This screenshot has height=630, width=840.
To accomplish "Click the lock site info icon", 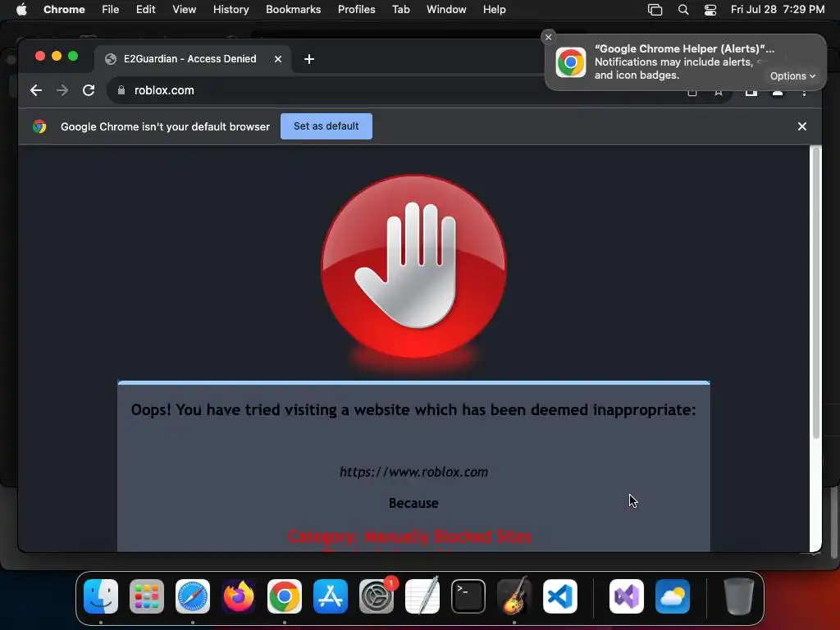I will tap(121, 90).
